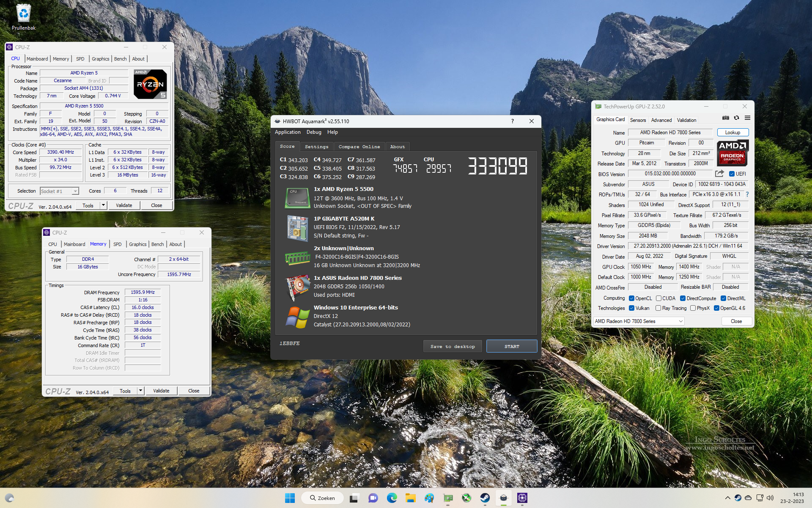Click the Ryzen 5 logo in CPU-Z
Image resolution: width=812 pixels, height=508 pixels.
click(150, 84)
